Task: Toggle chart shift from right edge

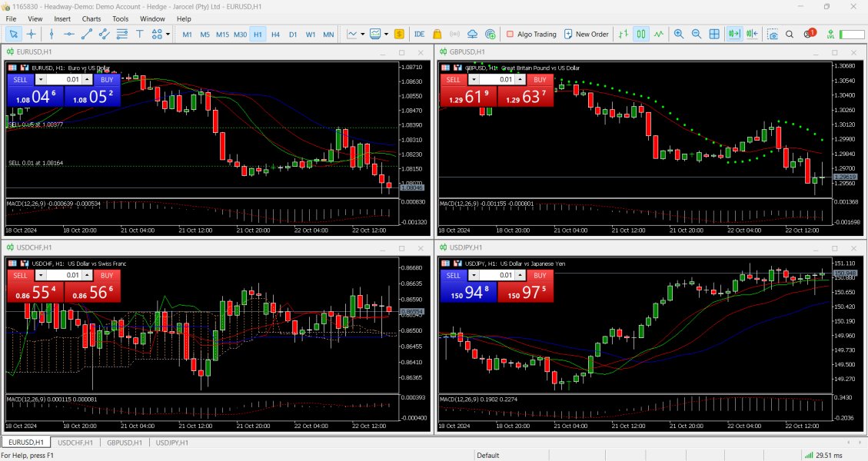Action: pos(752,35)
